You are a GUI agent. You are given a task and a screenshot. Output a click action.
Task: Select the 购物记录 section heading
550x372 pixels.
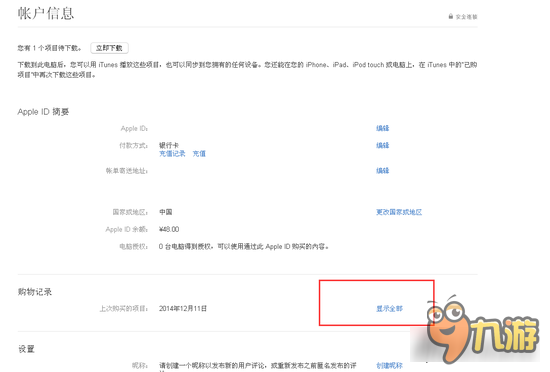[35, 292]
